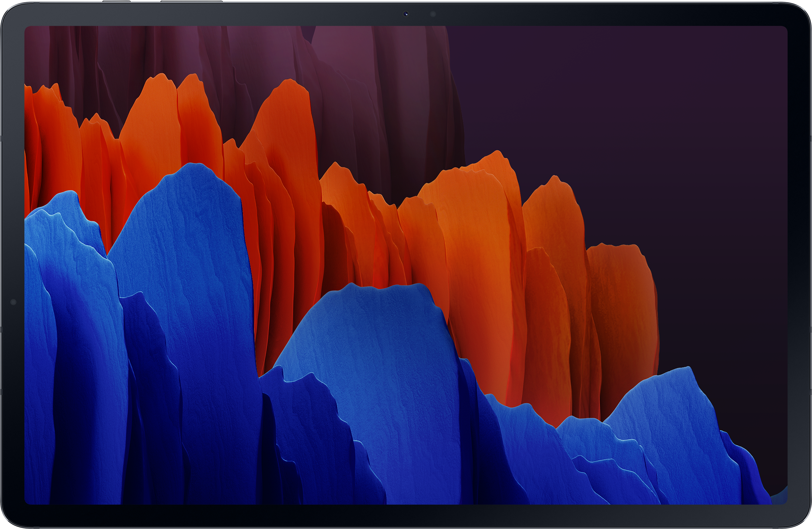This screenshot has width=812, height=529.
Task: Tap the small sensor on the left bezel
Action: [x=13, y=302]
